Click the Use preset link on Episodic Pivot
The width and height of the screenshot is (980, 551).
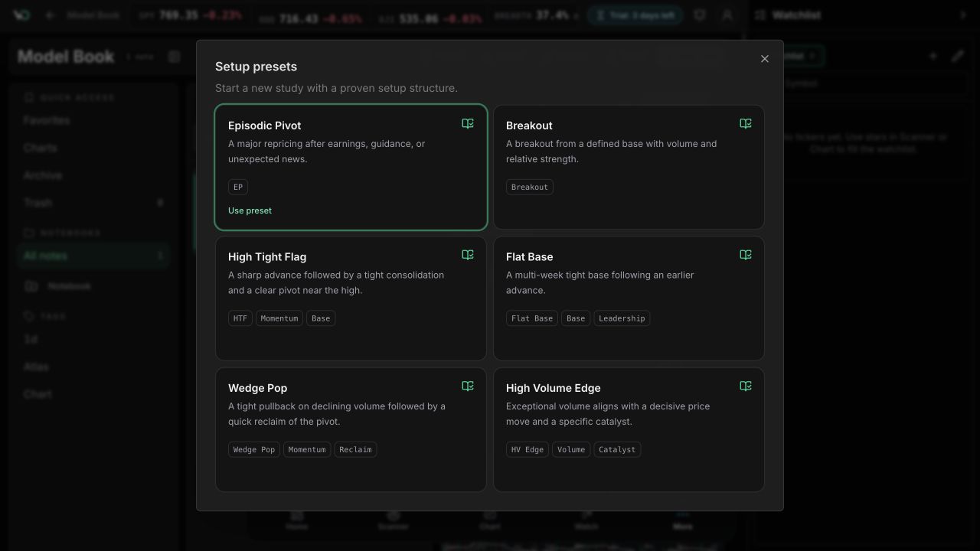[x=250, y=210]
